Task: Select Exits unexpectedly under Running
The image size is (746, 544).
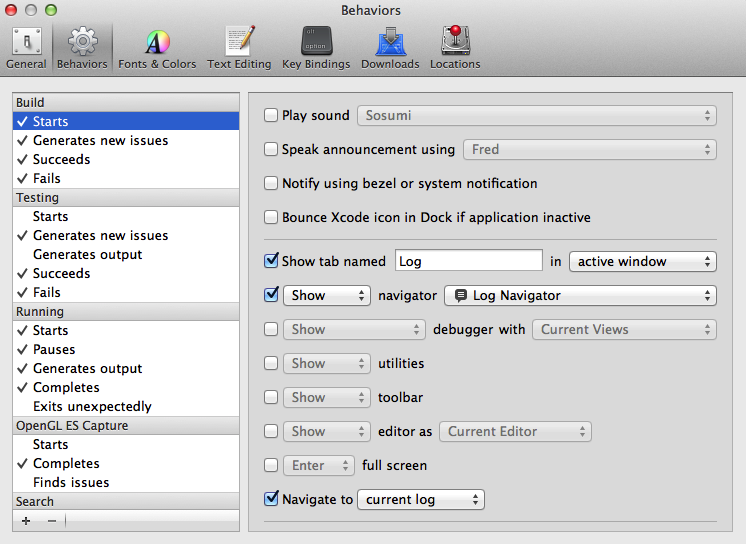Action: coord(92,407)
